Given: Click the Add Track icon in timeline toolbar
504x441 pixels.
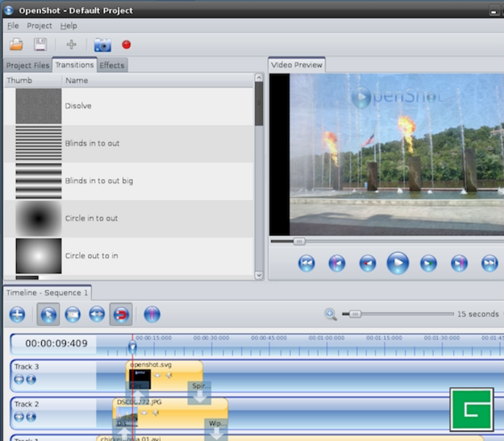Looking at the screenshot, I should pos(17,315).
